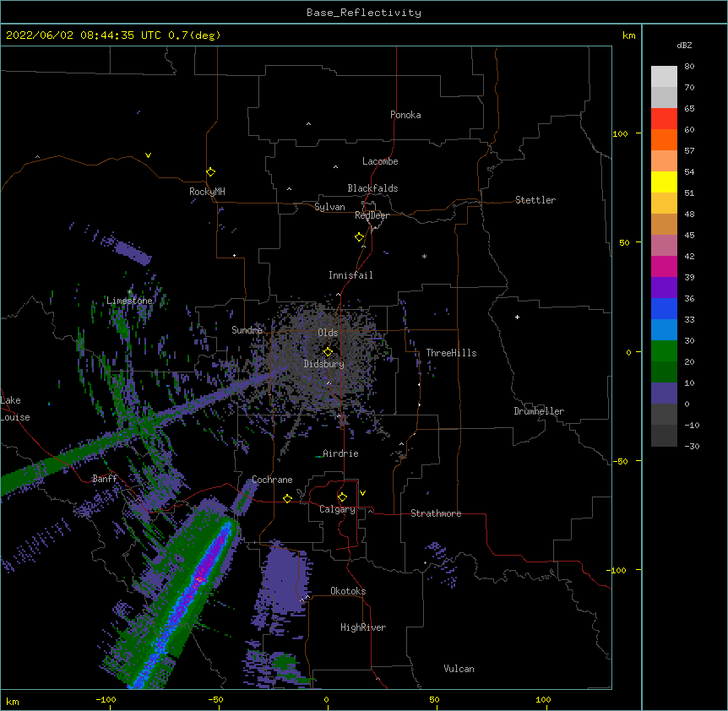Click the Sundre label

(247, 330)
